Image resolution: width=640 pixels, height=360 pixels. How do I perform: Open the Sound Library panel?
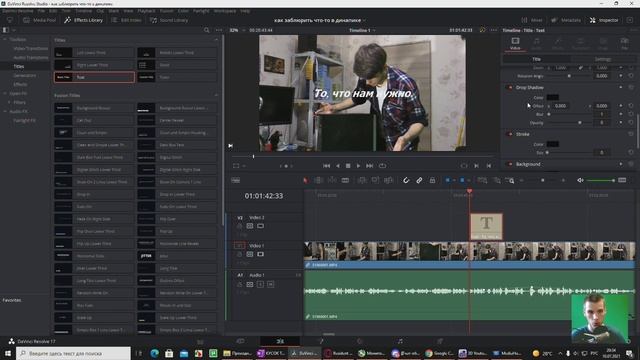[169, 20]
